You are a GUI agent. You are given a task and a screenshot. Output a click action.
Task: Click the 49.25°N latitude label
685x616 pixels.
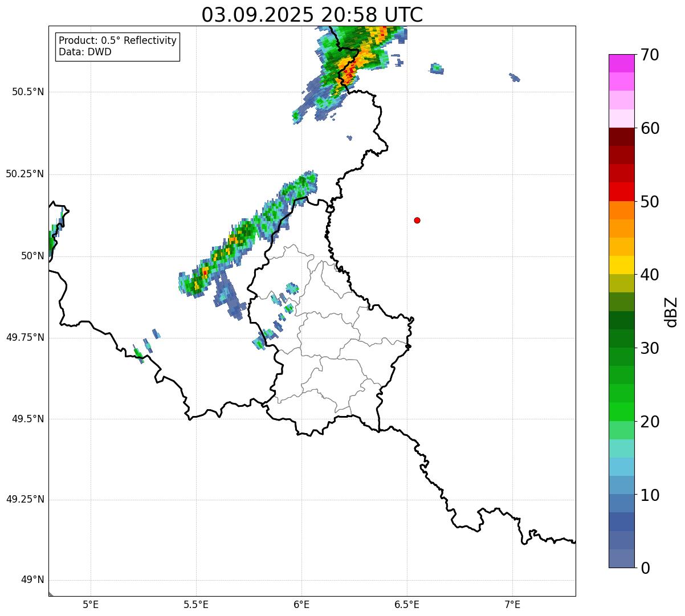25,499
